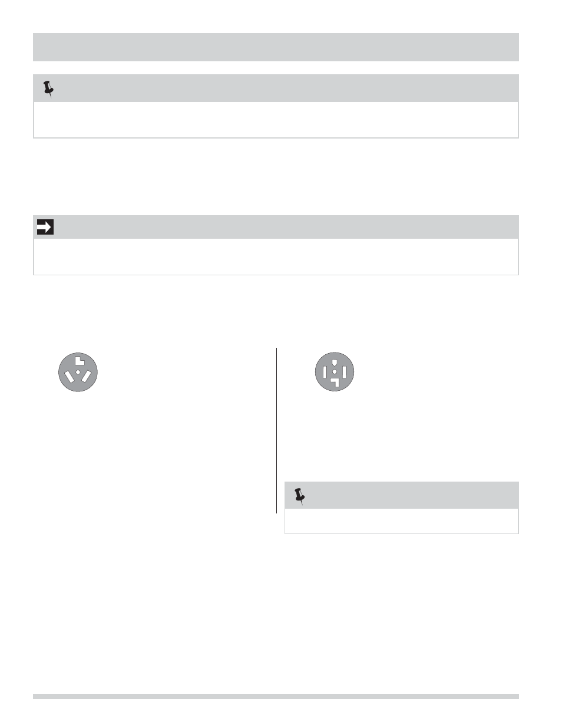Viewport: 562px width, 728px height.
Task: Click the vertical divider line between outlet columns
Action: tap(276, 430)
